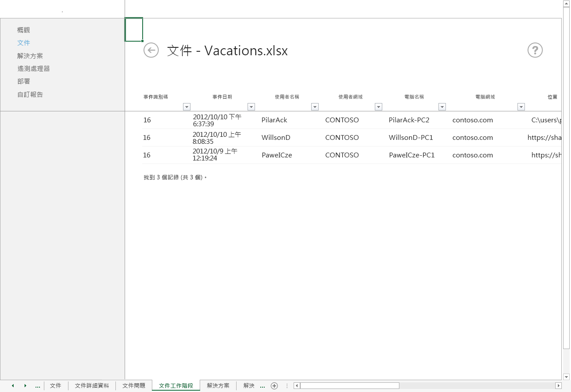Switch to the partially shown 解決 sheet tab
Screen dimensions: 571x392
249,386
